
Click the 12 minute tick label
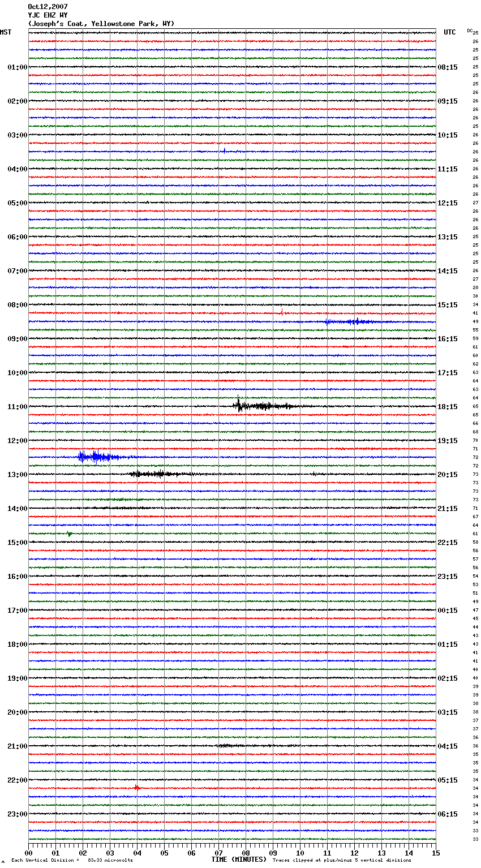pyautogui.click(x=354, y=853)
